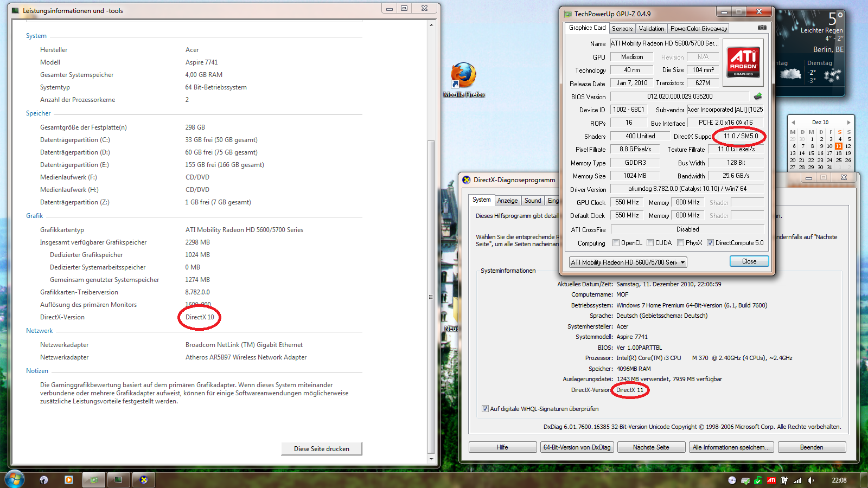
Task: Switch to Leistungsinformationen taskbar button
Action: [x=118, y=480]
